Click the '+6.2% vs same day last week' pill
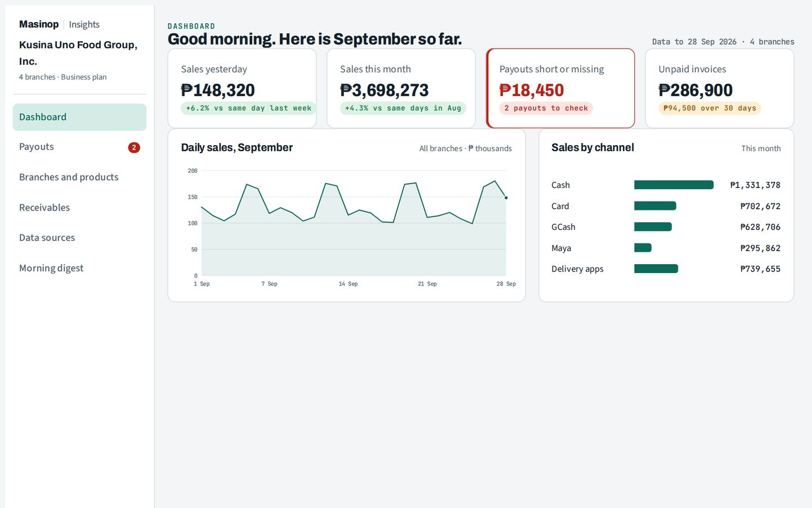 (249, 108)
